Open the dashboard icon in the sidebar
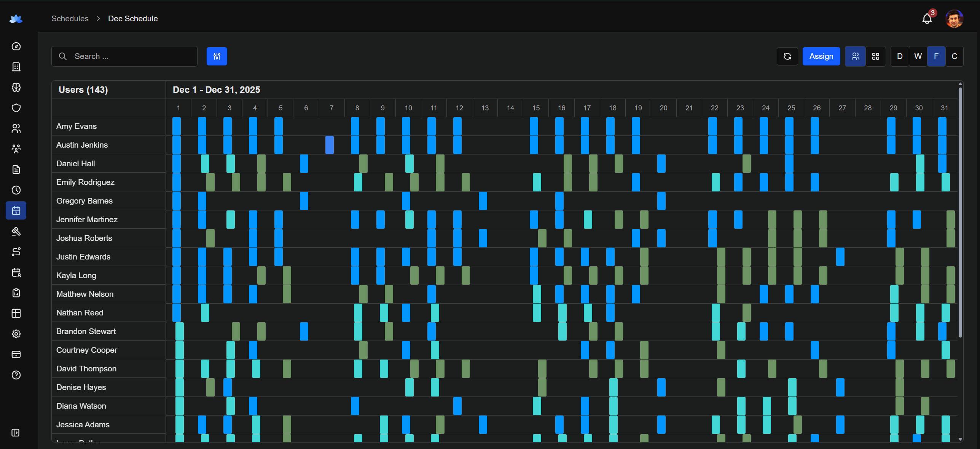980x449 pixels. (16, 46)
